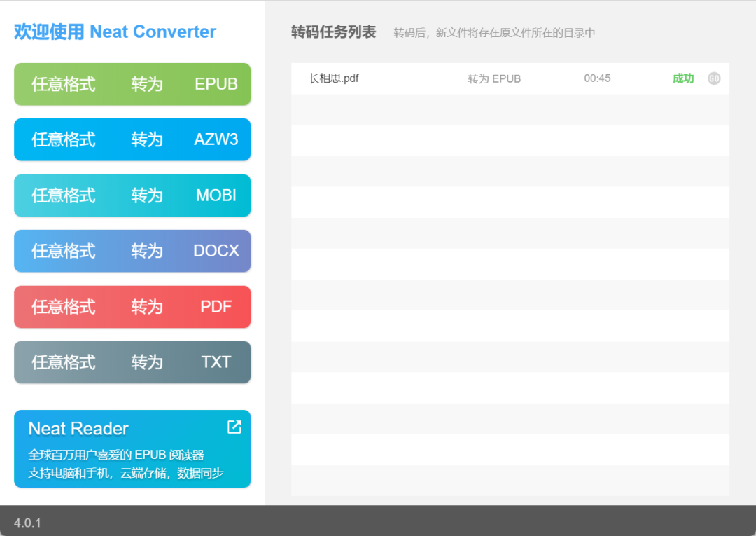Click the 00:45 conversion time label

[x=597, y=78]
